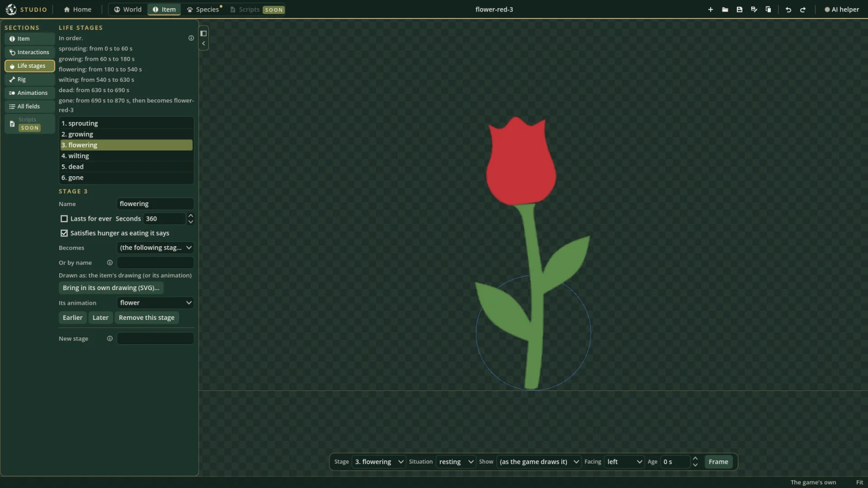
Task: Click the Fit zoom option
Action: tap(859, 483)
